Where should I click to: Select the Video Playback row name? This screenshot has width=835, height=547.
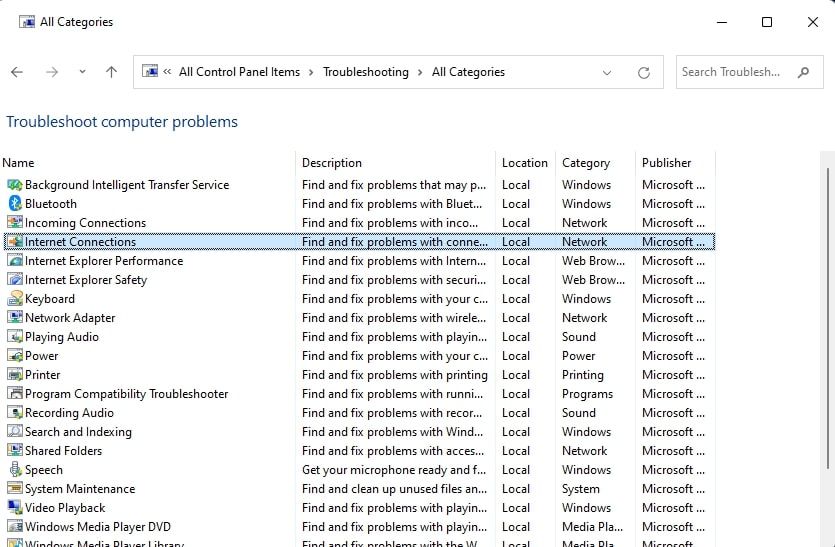coord(65,508)
